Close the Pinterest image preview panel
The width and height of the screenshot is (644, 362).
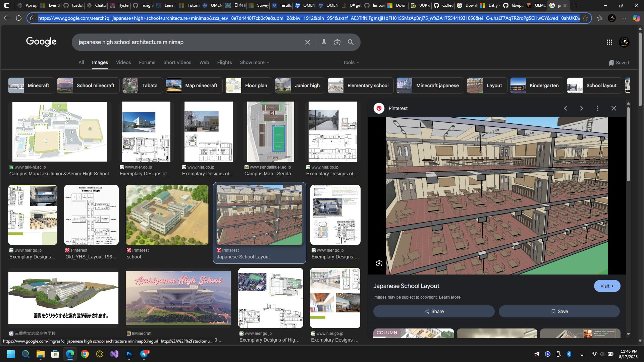(x=613, y=108)
